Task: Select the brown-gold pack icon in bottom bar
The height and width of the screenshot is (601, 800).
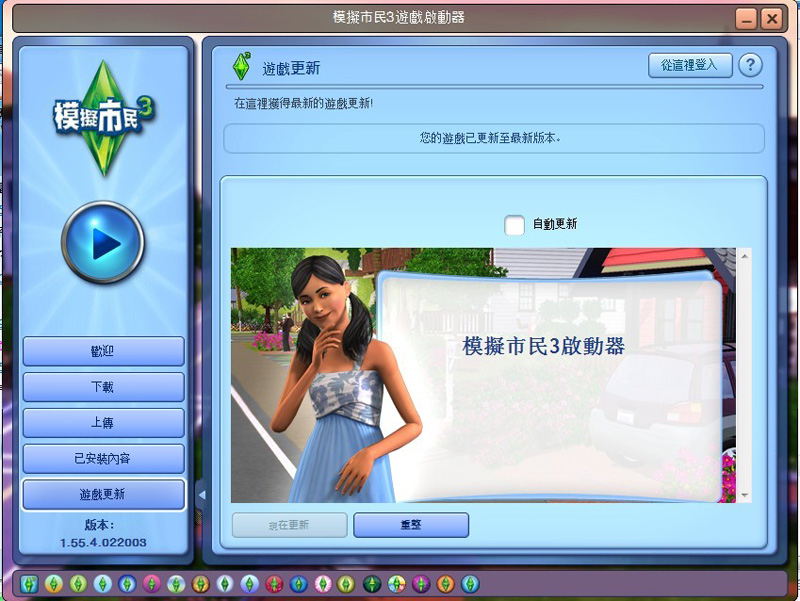Action: pos(201,584)
